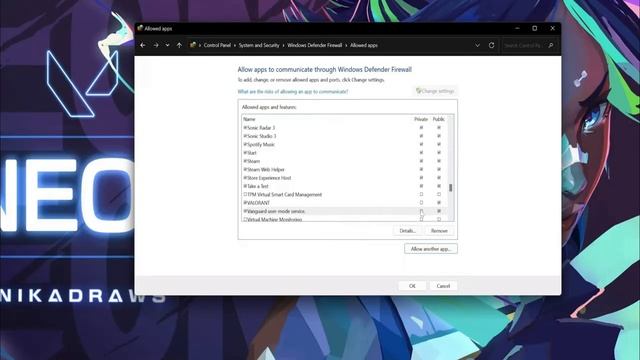Refresh the Allowed apps page
The width and height of the screenshot is (640, 360).
[491, 45]
